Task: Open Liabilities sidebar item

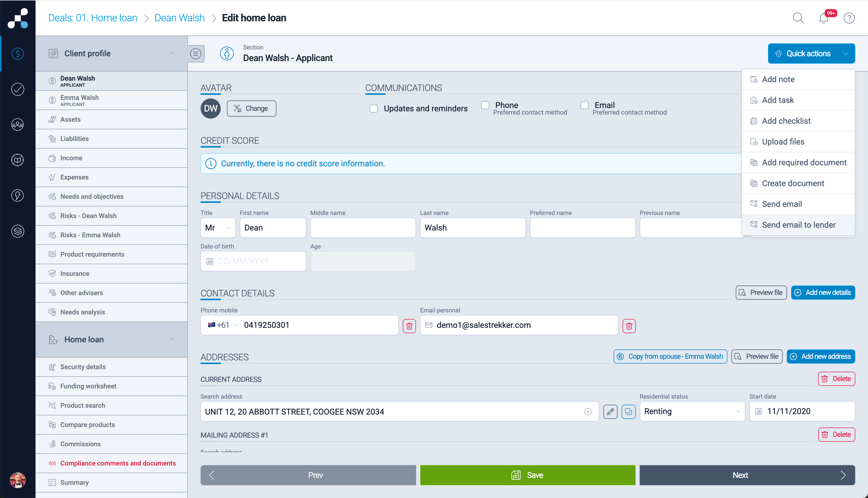Action: coord(112,138)
